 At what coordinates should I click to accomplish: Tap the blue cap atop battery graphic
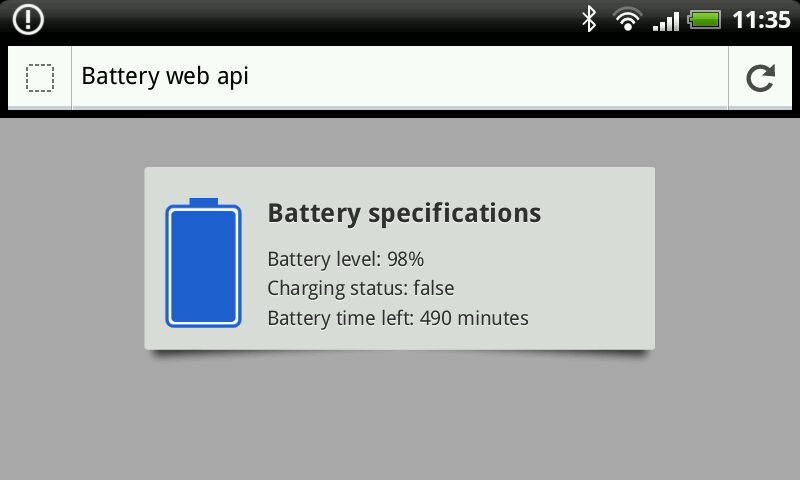(204, 201)
